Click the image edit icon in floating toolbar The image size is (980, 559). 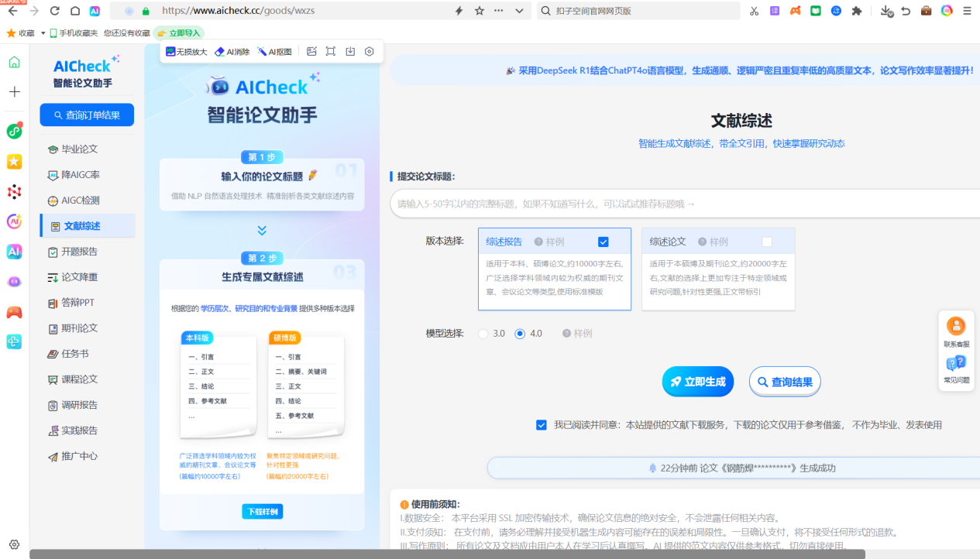[311, 51]
